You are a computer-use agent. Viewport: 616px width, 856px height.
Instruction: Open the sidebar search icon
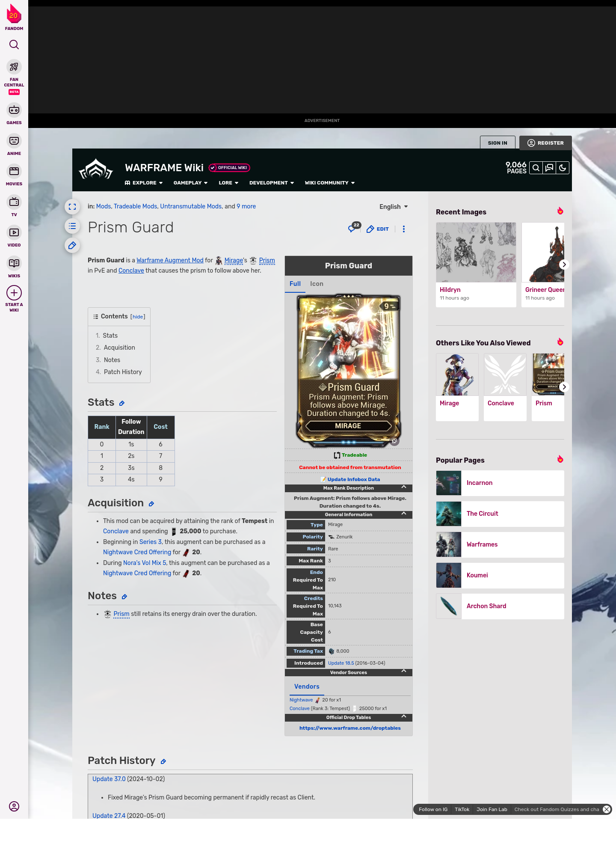click(x=14, y=45)
